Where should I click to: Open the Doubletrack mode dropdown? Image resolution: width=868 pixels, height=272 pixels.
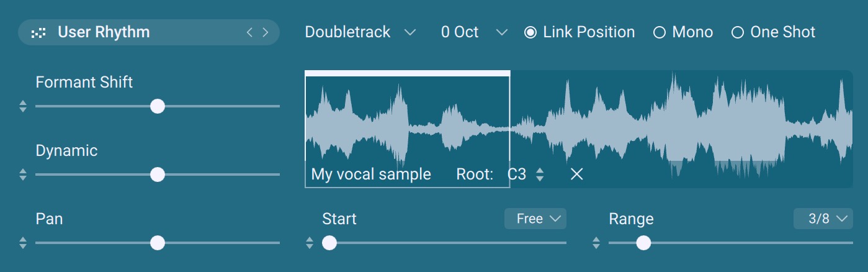pos(360,32)
